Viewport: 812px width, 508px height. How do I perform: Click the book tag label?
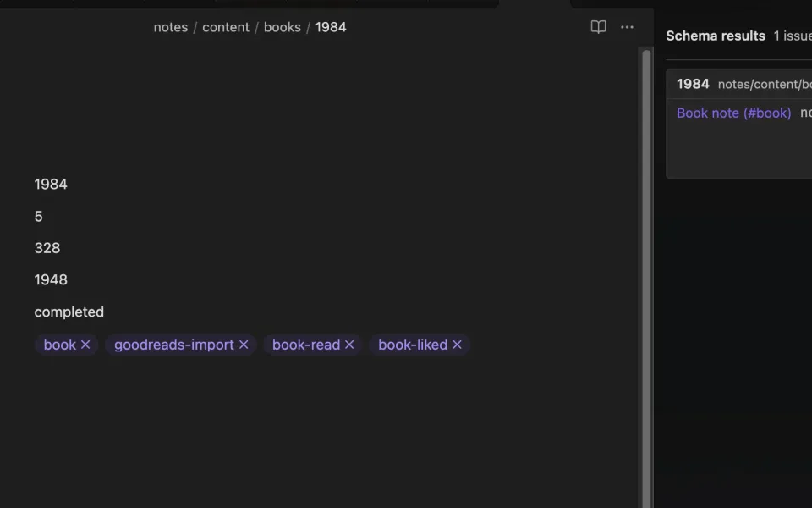pyautogui.click(x=59, y=345)
